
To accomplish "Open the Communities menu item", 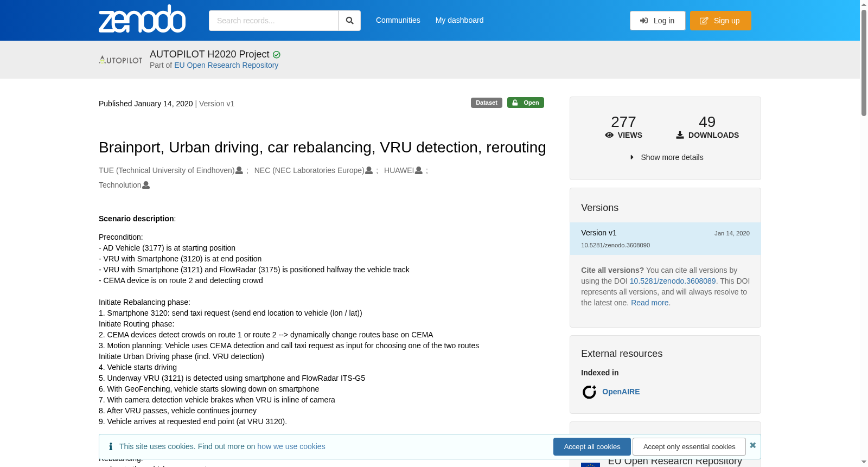I will [398, 20].
